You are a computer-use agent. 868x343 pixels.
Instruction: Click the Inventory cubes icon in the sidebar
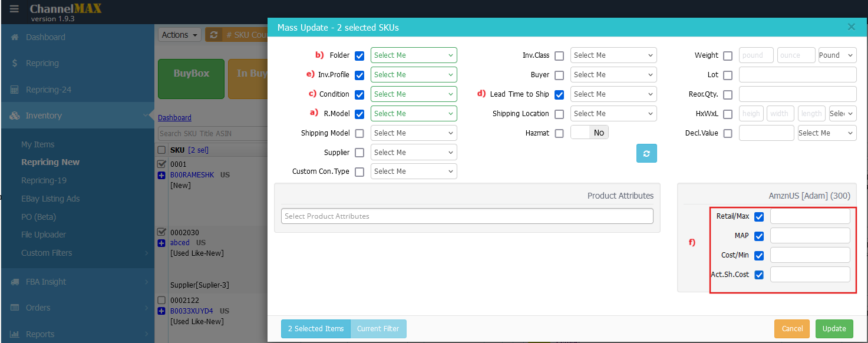[x=15, y=116]
